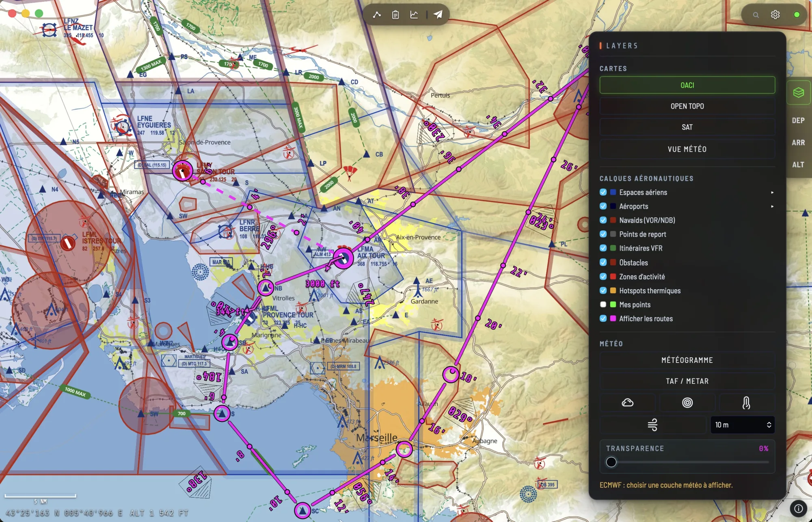Screen dimensions: 812x522
Task: Open the flight log clipboard icon
Action: (395, 15)
